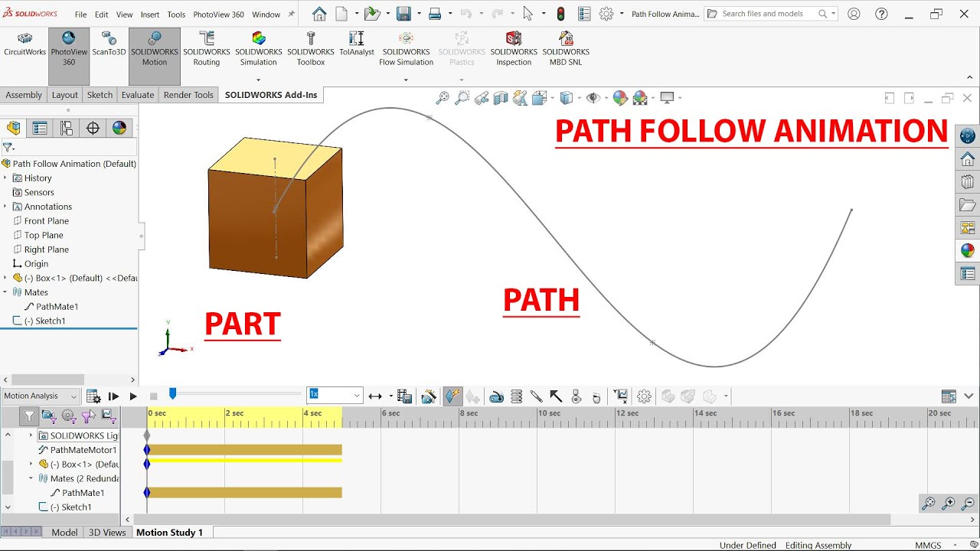This screenshot has height=551, width=980.
Task: Open the Motion Study Properties gear
Action: [644, 396]
